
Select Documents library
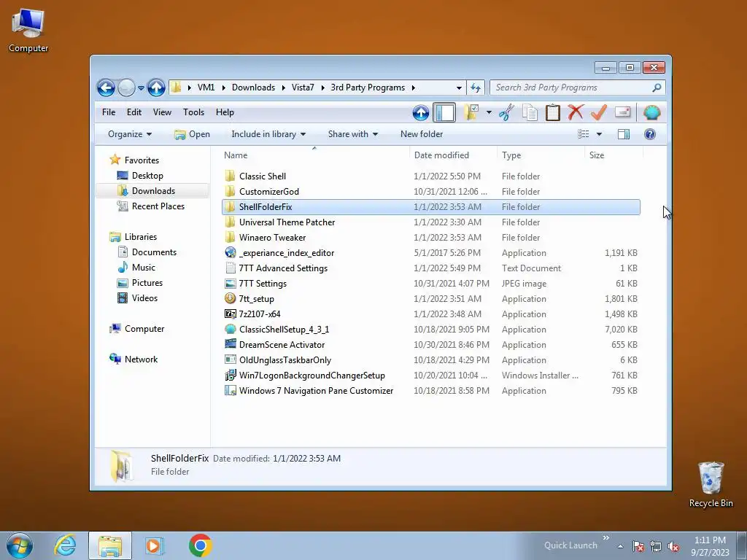click(x=154, y=252)
